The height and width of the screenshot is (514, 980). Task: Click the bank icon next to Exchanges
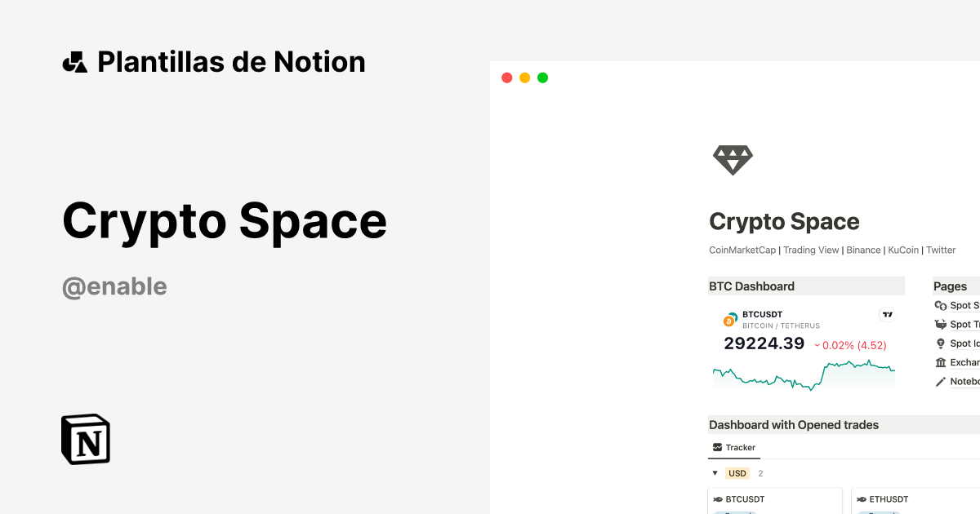(939, 362)
